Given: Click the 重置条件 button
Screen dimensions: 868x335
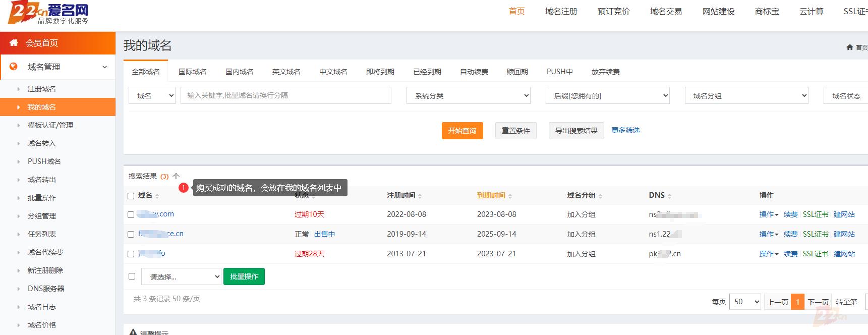Looking at the screenshot, I should point(516,131).
